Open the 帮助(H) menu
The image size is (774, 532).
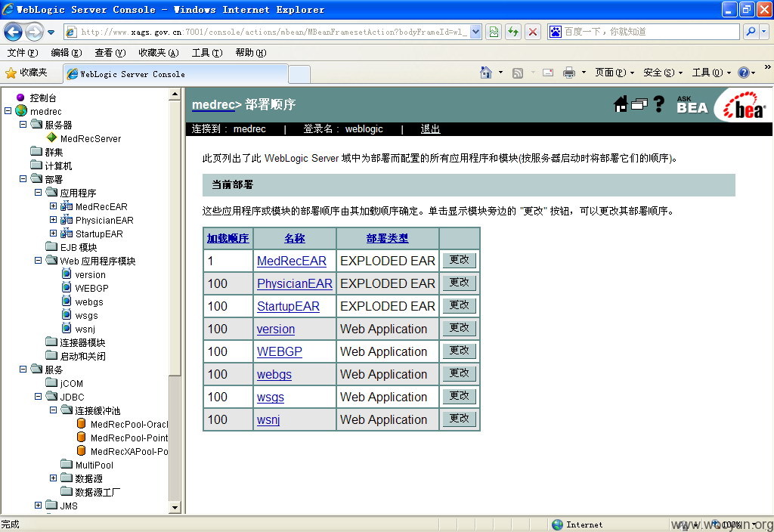click(x=251, y=53)
